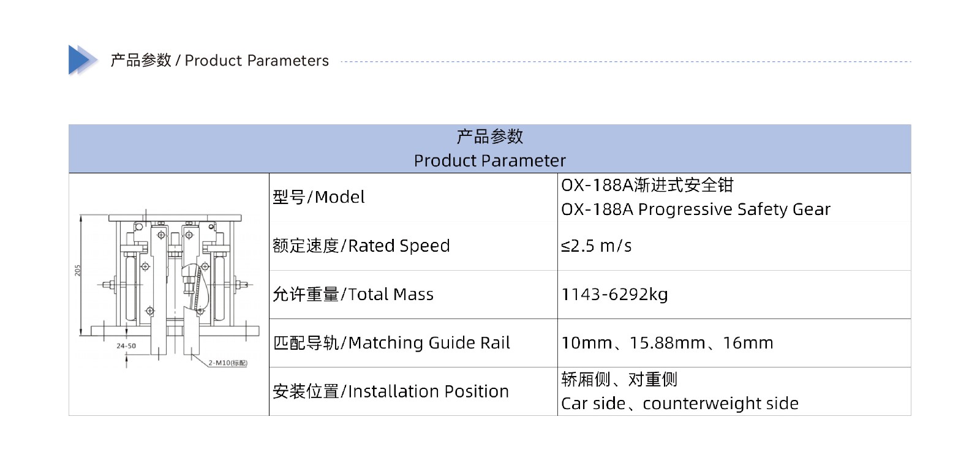Select the Rated Speed label cell
This screenshot has width=980, height=452.
click(413, 246)
